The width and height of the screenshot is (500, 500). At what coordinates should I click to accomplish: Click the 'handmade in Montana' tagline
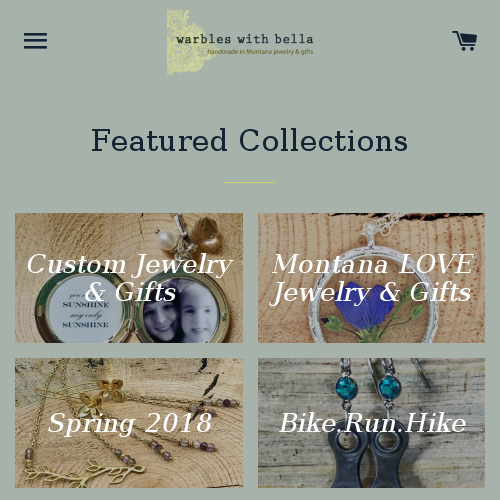260,52
